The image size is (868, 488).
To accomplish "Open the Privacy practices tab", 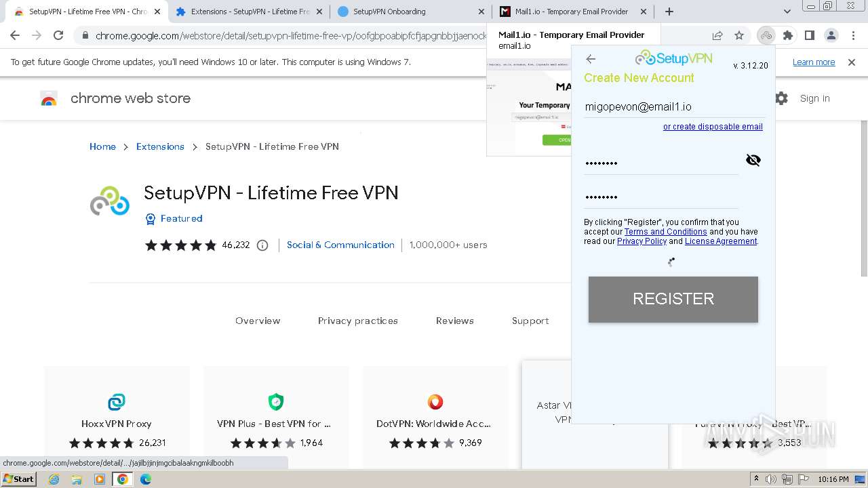I will pos(358,321).
